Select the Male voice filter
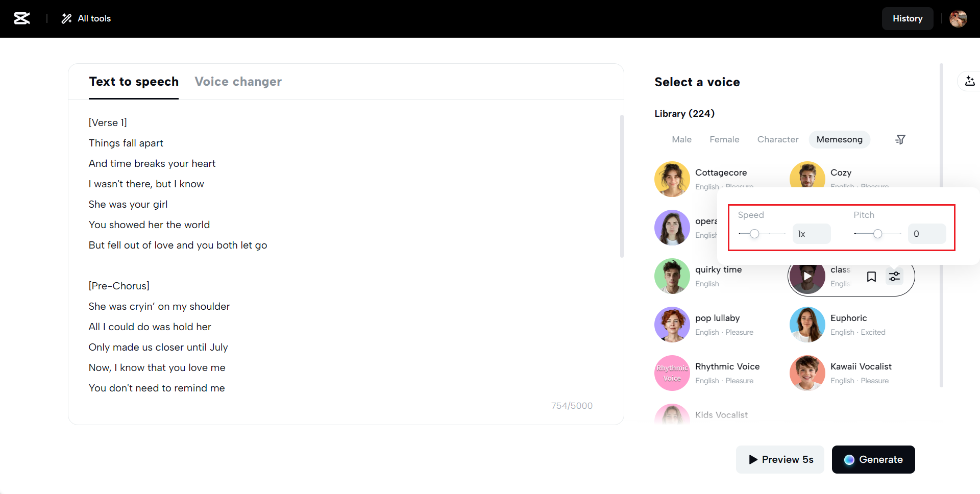Screen dimensions: 980x494 (681, 139)
